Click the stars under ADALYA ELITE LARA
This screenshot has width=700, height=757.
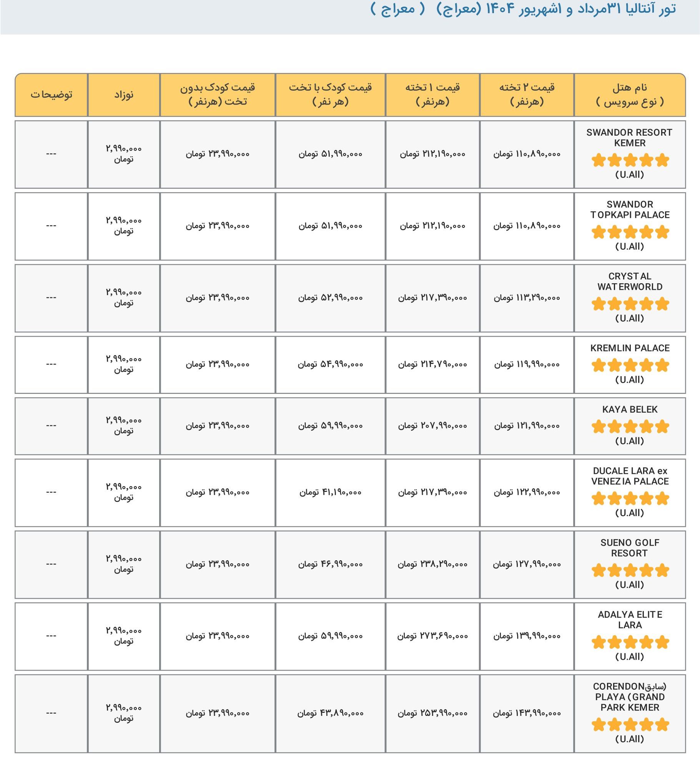pos(630,642)
